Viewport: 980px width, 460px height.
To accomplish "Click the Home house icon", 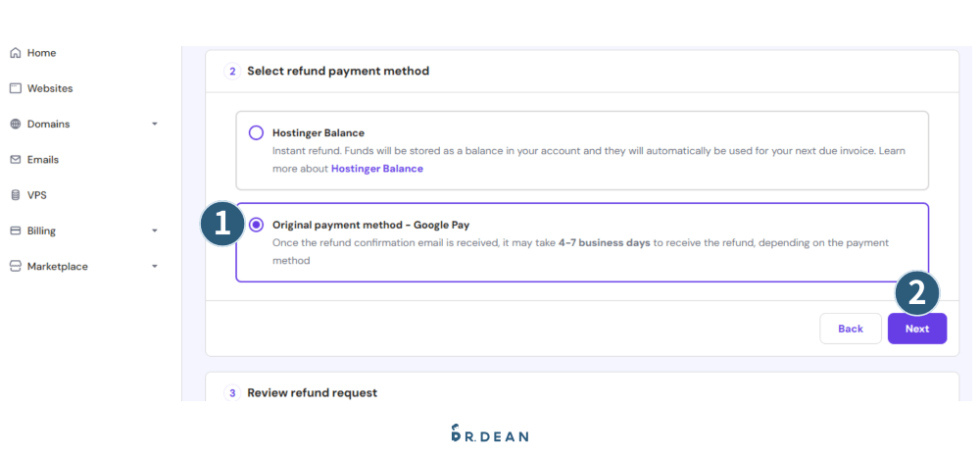I will click(x=15, y=53).
